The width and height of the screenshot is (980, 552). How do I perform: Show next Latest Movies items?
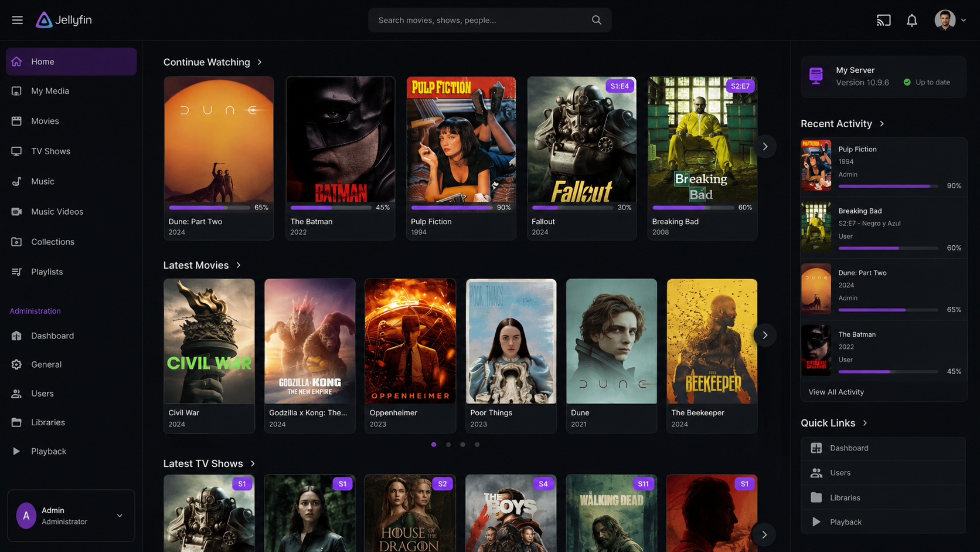(x=765, y=335)
